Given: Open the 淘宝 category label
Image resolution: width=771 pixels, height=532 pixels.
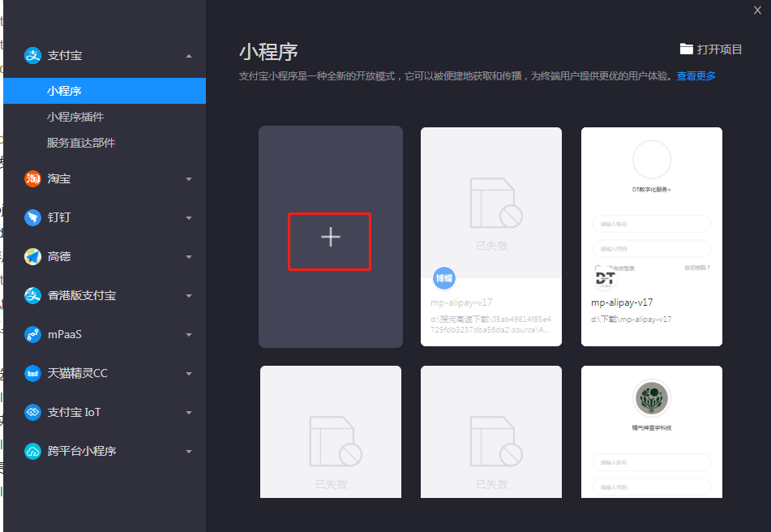Looking at the screenshot, I should click(x=59, y=178).
